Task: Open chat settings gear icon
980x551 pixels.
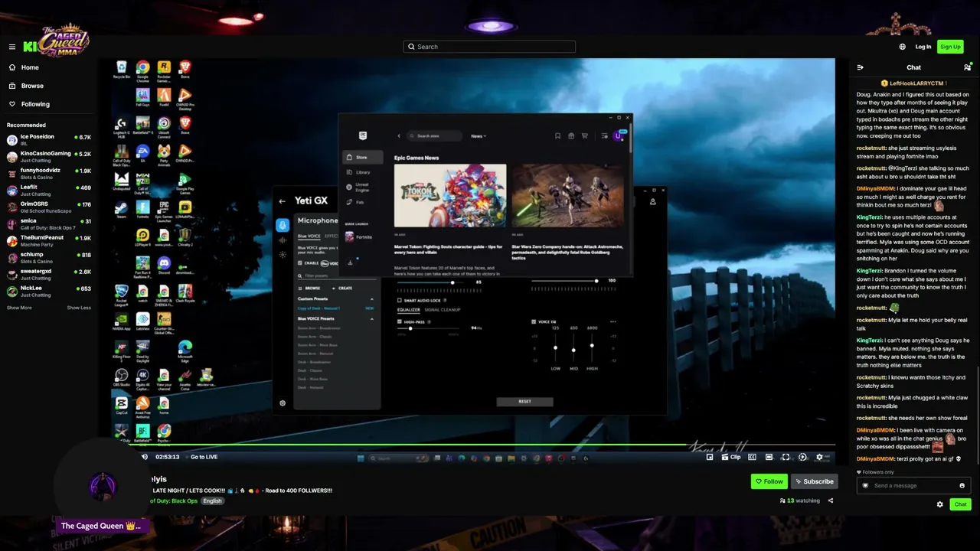Action: tap(940, 504)
